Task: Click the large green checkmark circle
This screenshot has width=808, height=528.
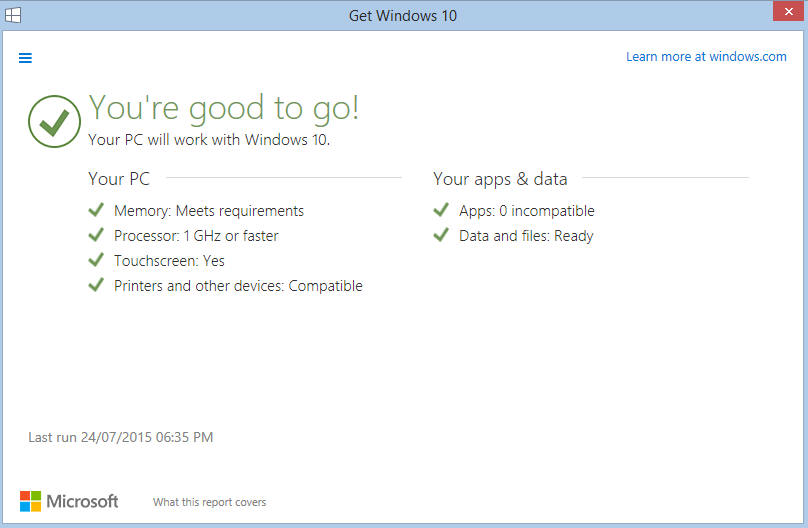Action: point(54,122)
